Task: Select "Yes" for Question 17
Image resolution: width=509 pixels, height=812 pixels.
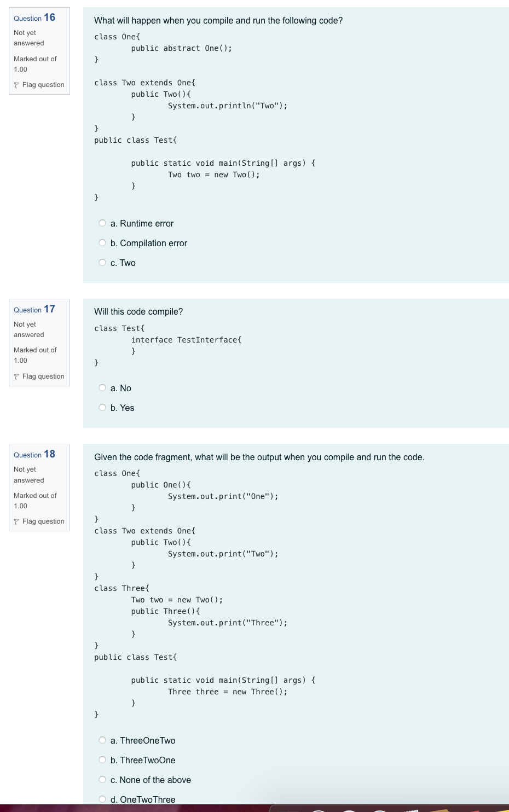Action: [102, 407]
